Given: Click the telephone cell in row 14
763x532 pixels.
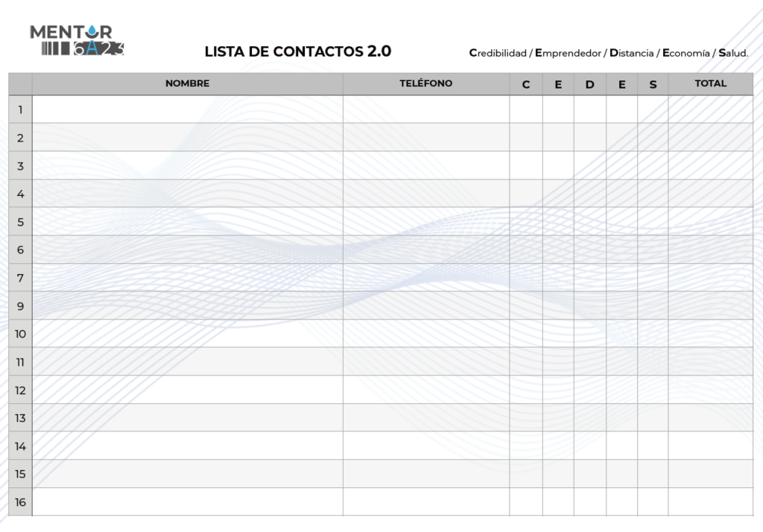Looking at the screenshot, I should [425, 446].
